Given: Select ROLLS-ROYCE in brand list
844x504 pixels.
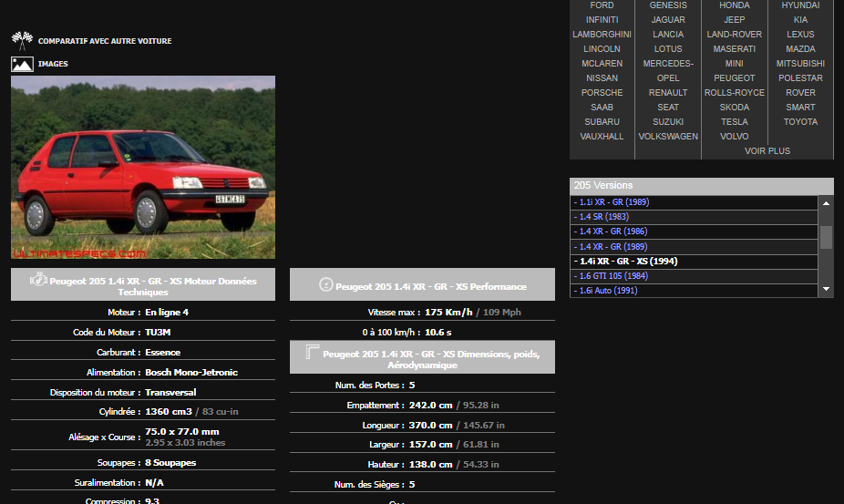Looking at the screenshot, I should (x=735, y=93).
